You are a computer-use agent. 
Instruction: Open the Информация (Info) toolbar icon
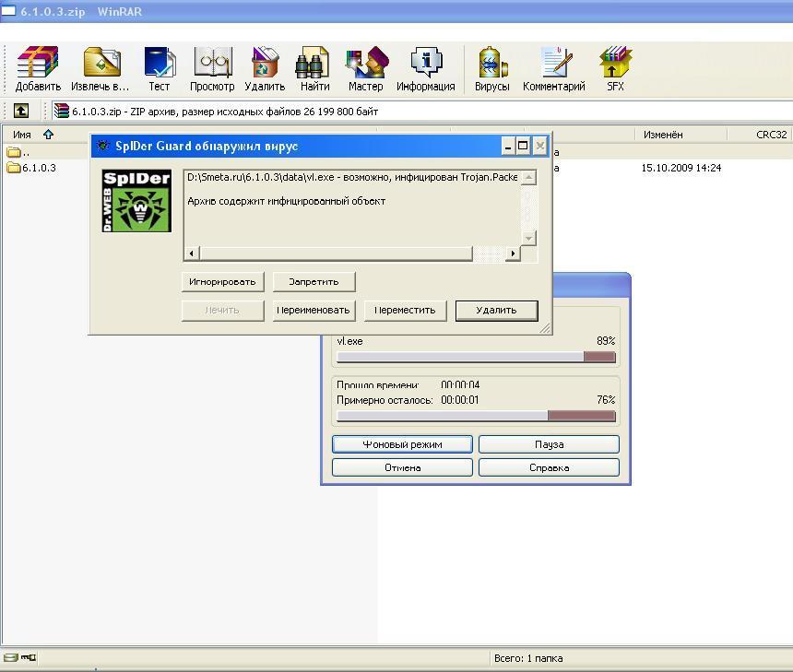tap(425, 65)
